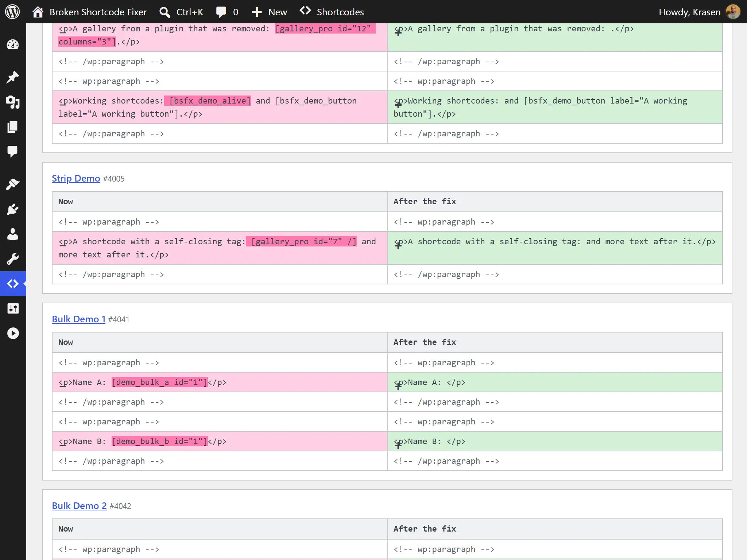Click the "Name A: </p>" fixed row
The height and width of the screenshot is (560, 747).
tap(555, 382)
